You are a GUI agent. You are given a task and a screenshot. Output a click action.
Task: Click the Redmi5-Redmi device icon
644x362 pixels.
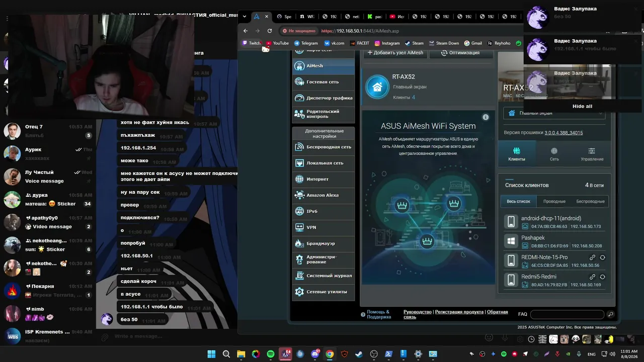tap(511, 280)
